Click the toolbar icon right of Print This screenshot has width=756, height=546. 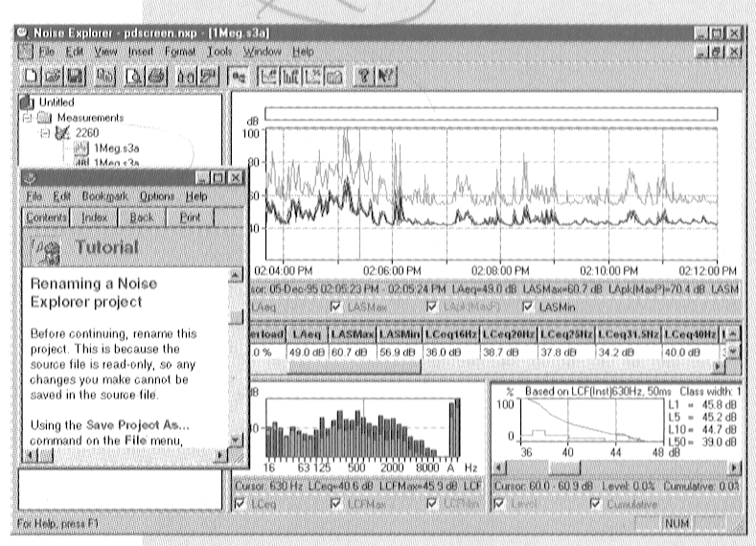click(186, 77)
